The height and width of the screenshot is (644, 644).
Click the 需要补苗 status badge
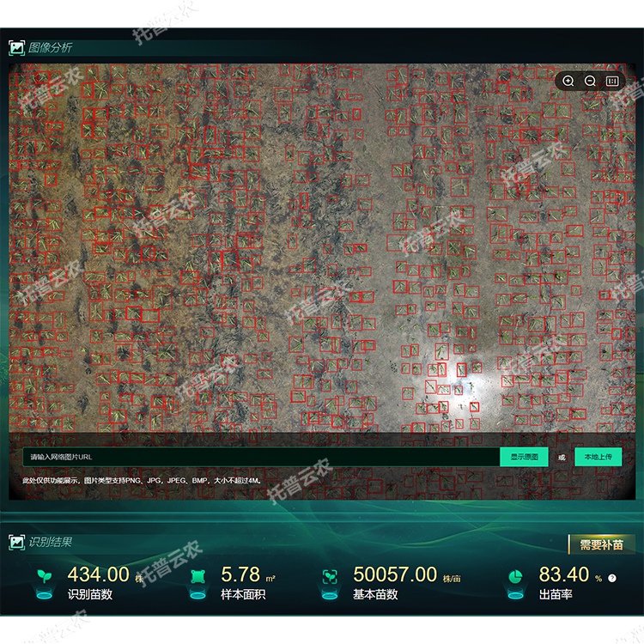pyautogui.click(x=602, y=544)
